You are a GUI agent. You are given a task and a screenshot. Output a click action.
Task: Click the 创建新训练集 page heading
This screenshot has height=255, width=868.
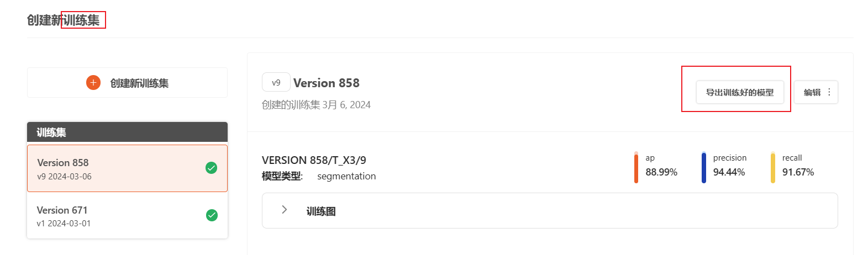tap(64, 20)
